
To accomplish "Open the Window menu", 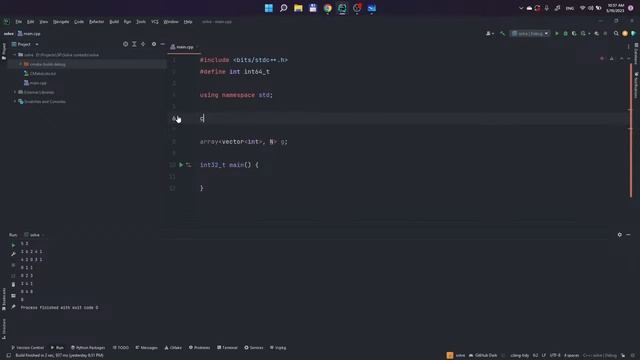I will [171, 22].
